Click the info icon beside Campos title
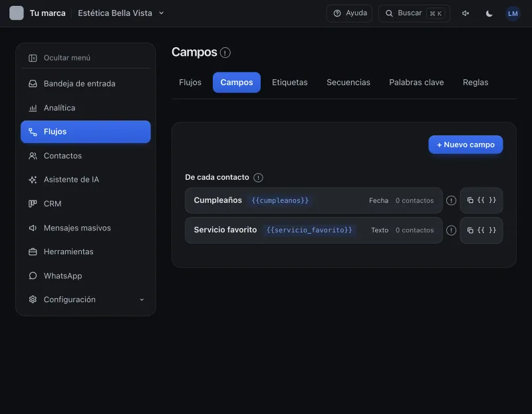 [225, 53]
